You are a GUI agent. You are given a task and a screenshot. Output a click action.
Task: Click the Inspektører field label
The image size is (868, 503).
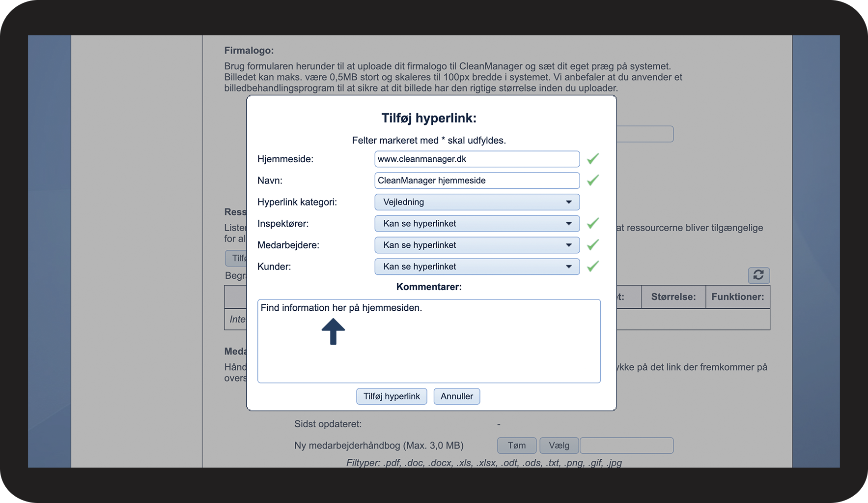pos(283,224)
